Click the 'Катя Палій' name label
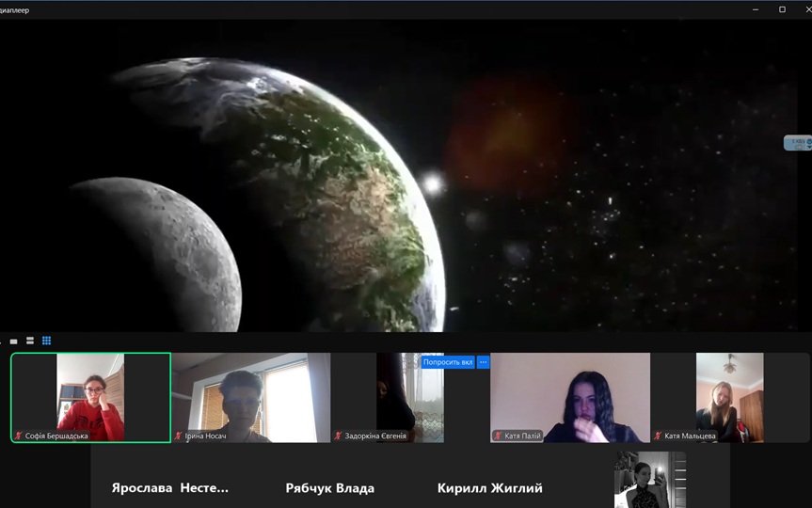This screenshot has width=812, height=508. click(x=522, y=436)
